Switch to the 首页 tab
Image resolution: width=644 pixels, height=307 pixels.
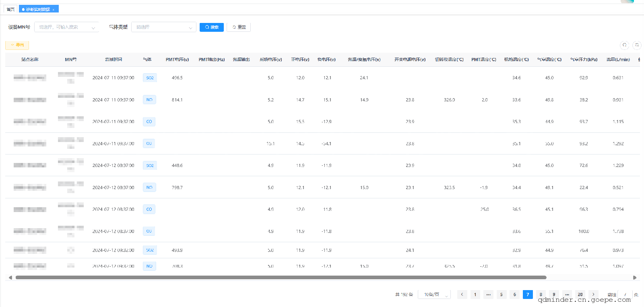point(10,9)
